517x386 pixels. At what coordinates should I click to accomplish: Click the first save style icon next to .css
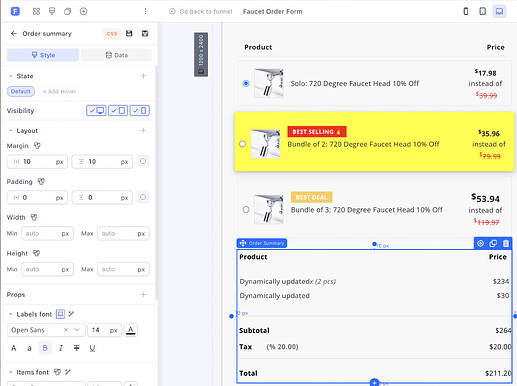[129, 33]
